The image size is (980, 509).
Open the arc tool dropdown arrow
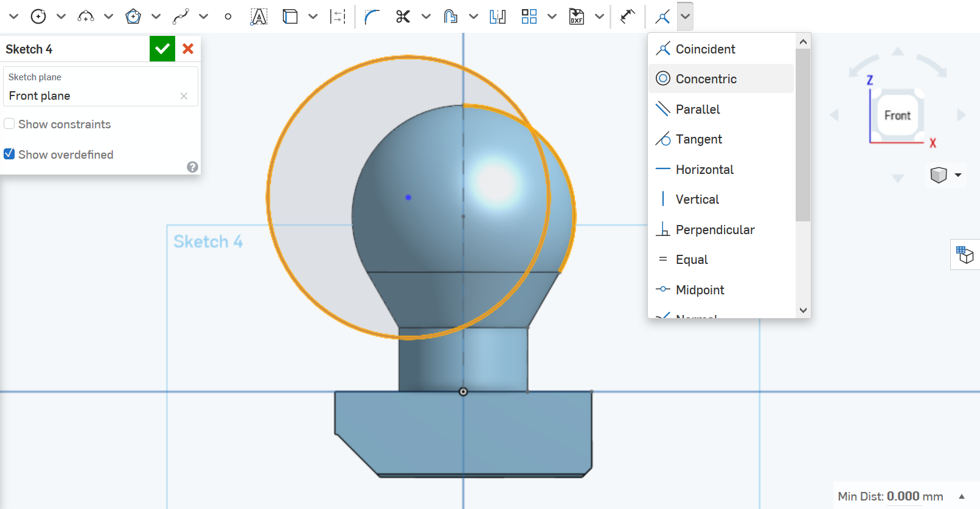point(108,16)
